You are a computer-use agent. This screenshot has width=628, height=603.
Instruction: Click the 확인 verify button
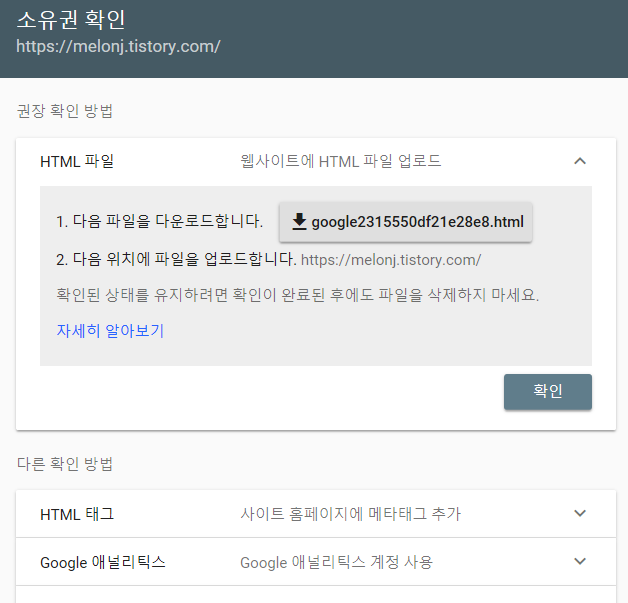[547, 392]
